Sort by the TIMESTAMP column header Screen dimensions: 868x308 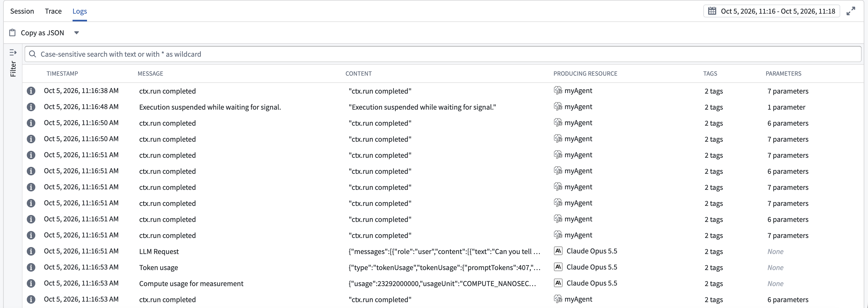62,73
